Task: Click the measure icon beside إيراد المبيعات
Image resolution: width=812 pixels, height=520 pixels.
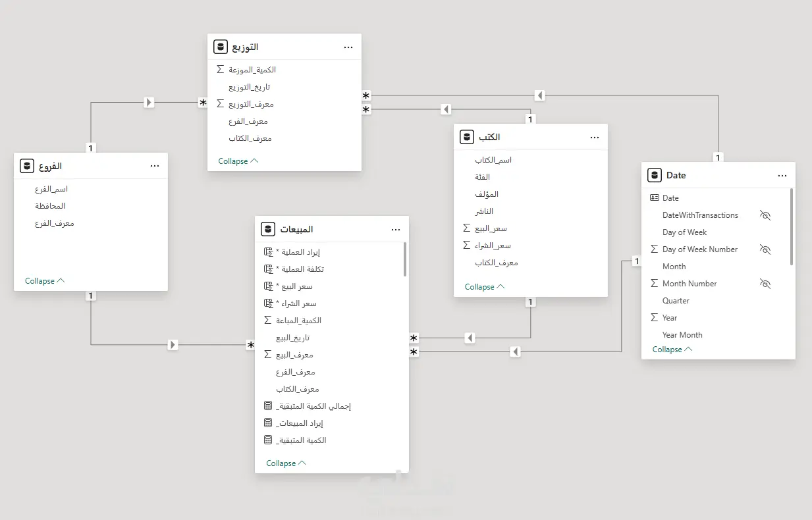Action: [x=268, y=423]
